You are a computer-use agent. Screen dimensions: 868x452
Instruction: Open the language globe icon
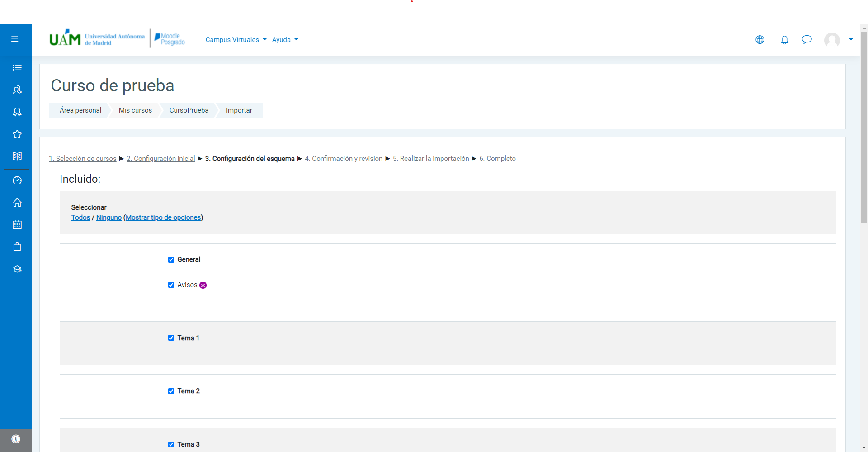tap(760, 40)
